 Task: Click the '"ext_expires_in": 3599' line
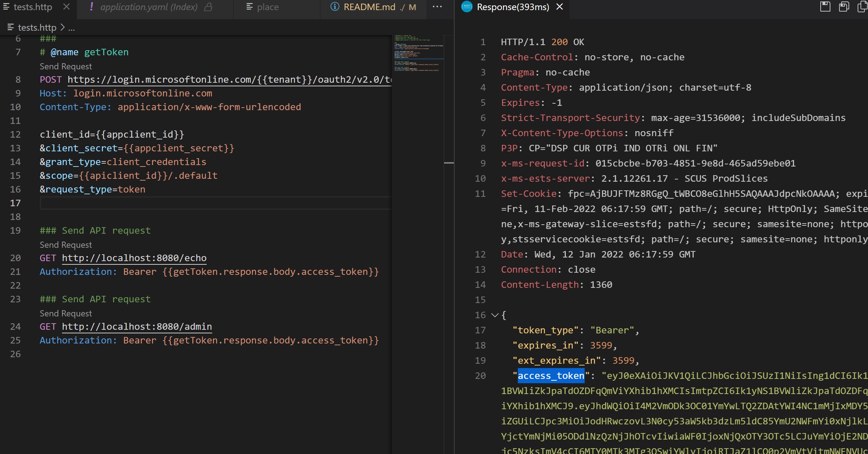(576, 360)
